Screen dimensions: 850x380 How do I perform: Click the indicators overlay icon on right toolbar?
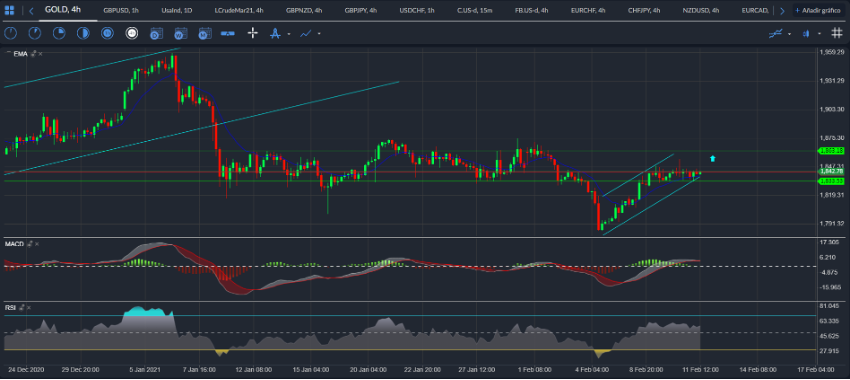[x=776, y=34]
